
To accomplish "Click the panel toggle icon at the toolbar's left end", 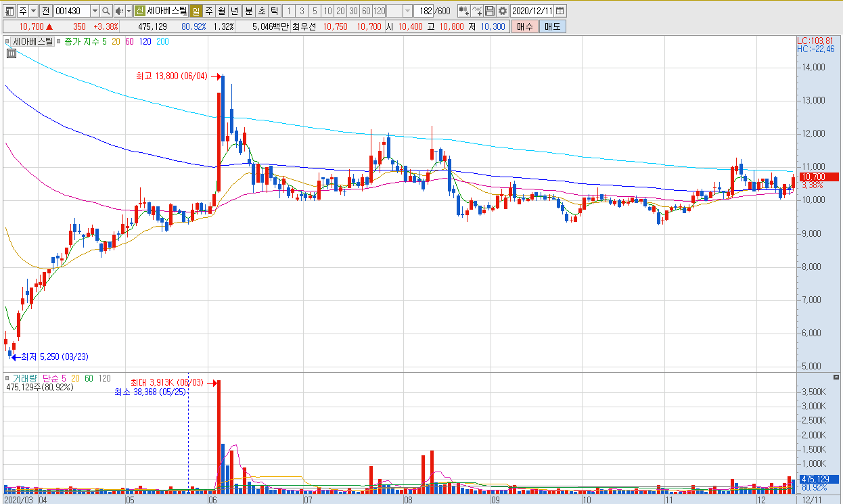I will 9,11.
